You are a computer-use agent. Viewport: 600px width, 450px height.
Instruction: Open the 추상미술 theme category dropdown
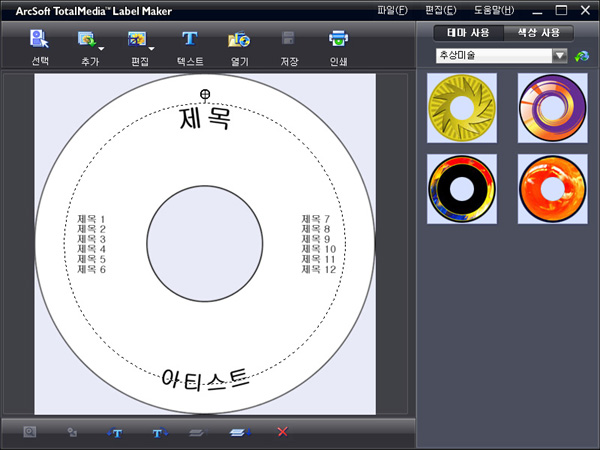[x=560, y=56]
